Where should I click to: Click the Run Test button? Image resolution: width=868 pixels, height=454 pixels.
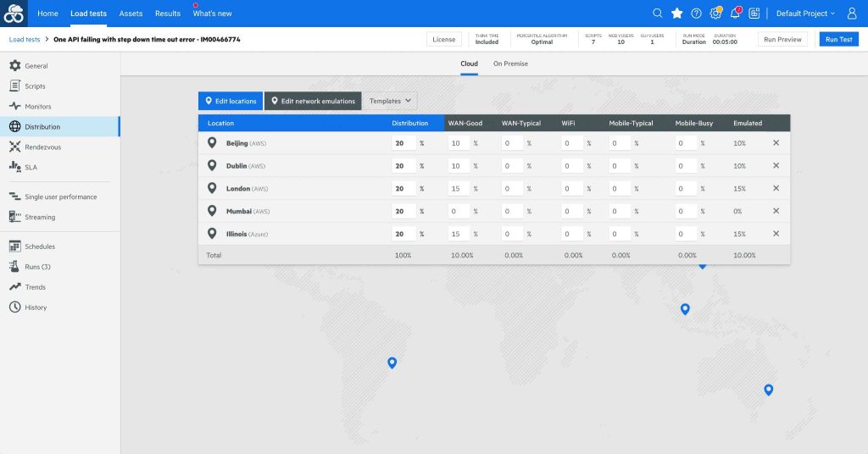tap(839, 39)
